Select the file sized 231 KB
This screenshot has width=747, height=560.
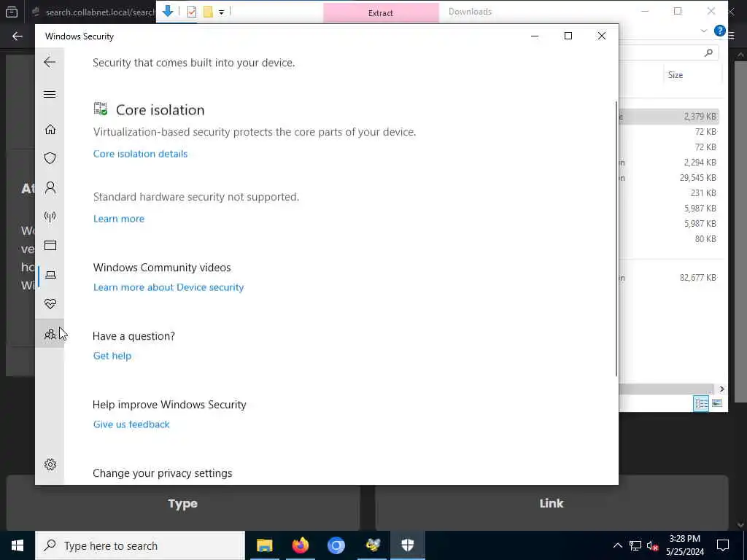pos(668,192)
